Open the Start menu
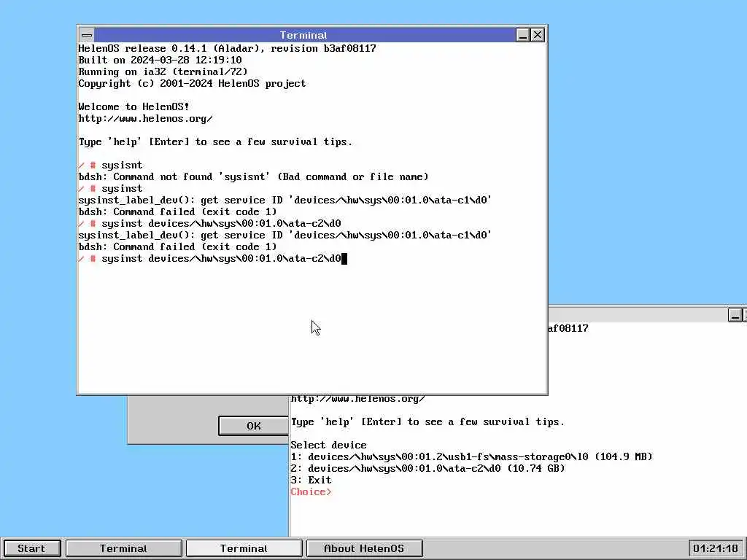Viewport: 747px width, 560px height. (31, 548)
